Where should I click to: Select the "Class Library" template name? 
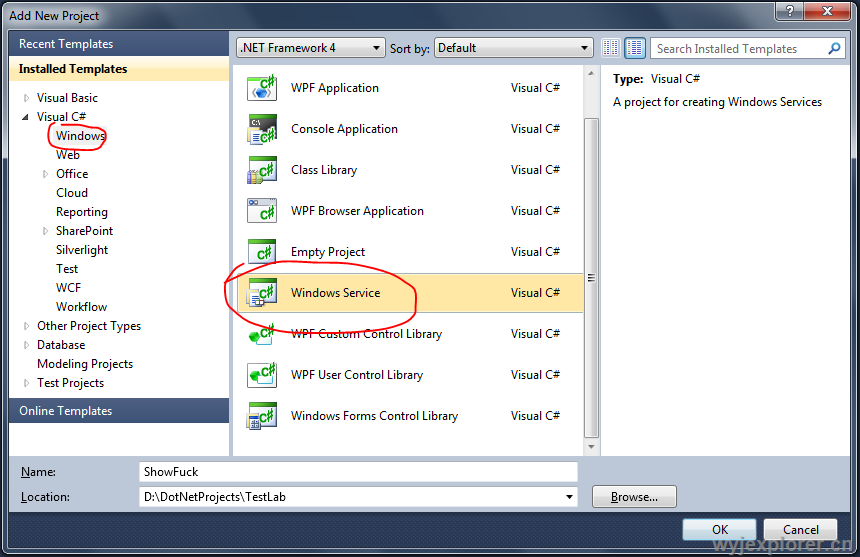(x=324, y=170)
